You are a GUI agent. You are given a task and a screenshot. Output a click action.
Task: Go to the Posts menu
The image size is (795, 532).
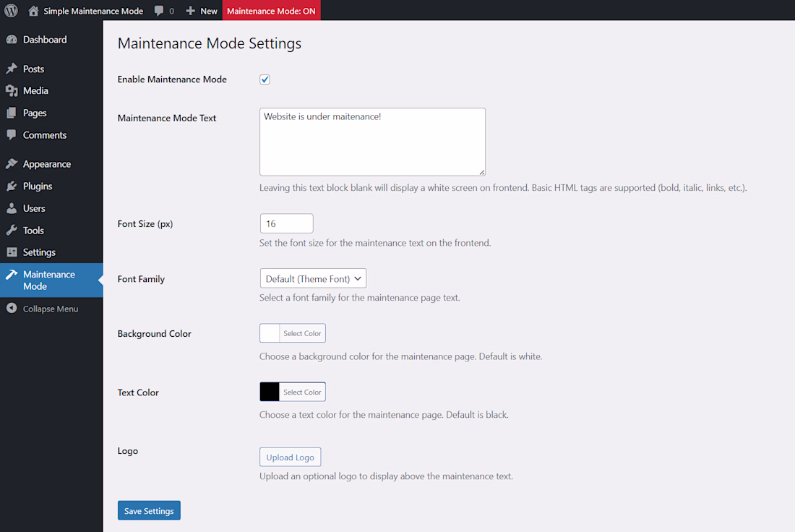point(51,69)
